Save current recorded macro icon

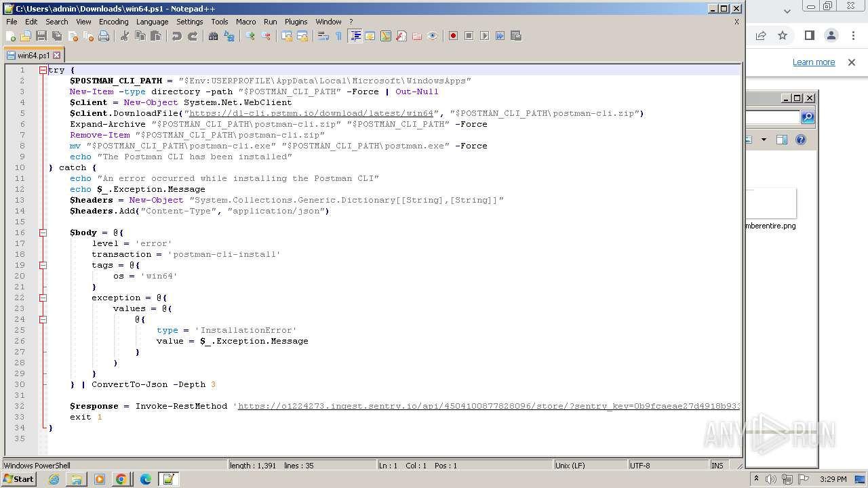coord(515,36)
